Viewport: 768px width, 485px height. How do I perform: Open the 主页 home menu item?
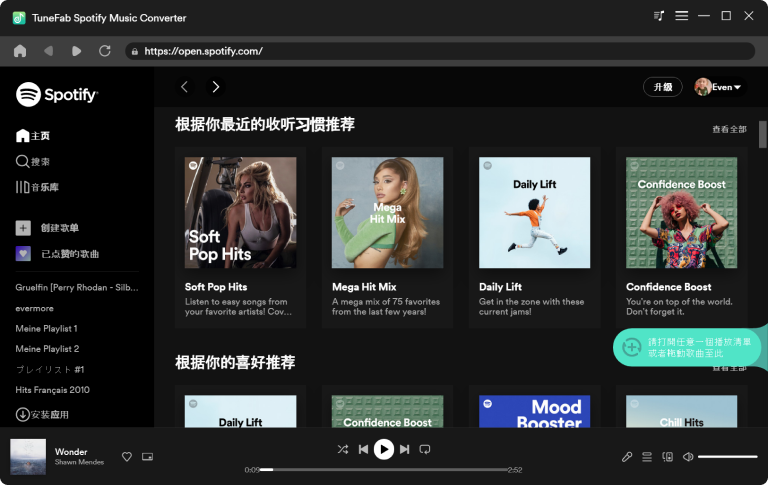pyautogui.click(x=33, y=136)
